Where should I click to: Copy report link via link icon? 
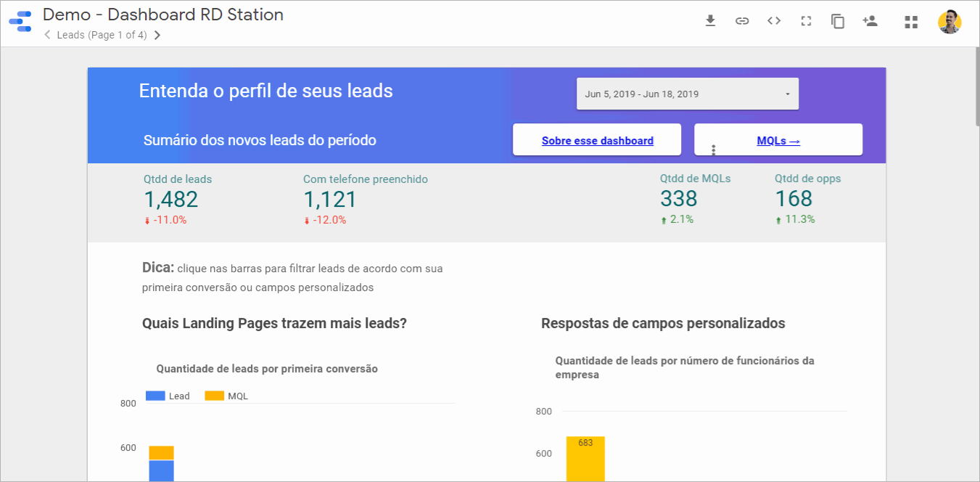(x=742, y=21)
